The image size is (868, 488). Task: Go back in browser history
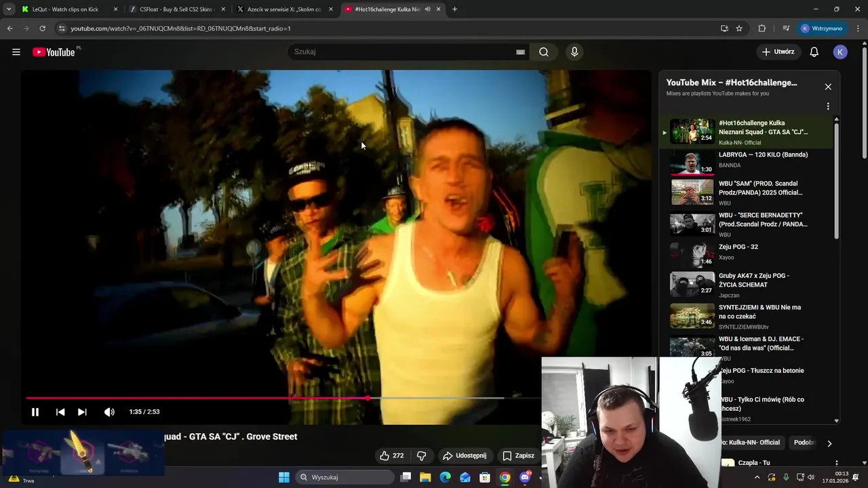[9, 28]
